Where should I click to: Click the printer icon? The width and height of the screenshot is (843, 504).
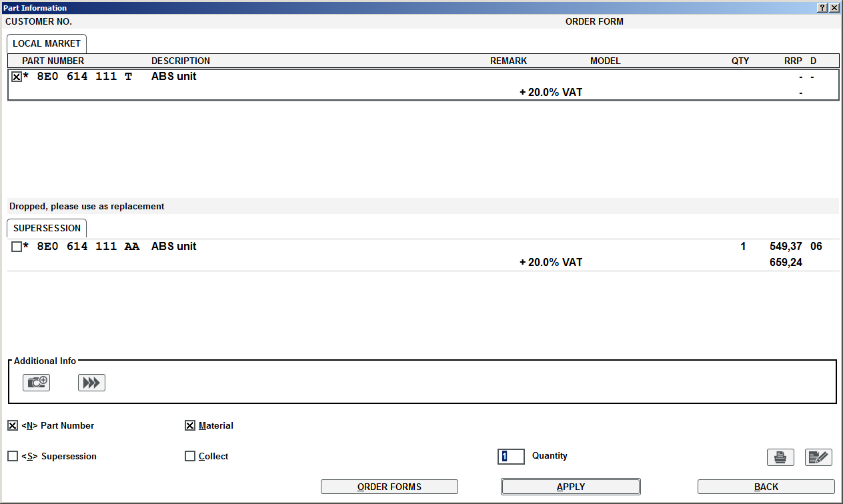click(780, 457)
